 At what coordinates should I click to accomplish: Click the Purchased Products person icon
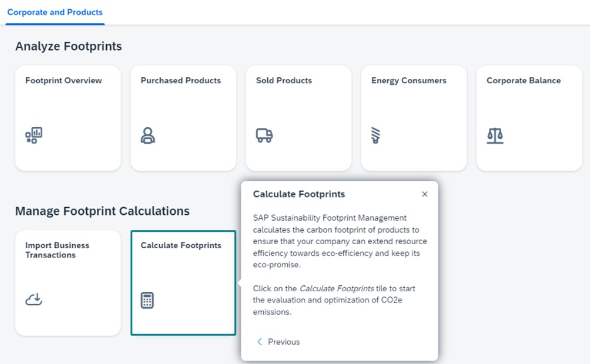point(148,135)
